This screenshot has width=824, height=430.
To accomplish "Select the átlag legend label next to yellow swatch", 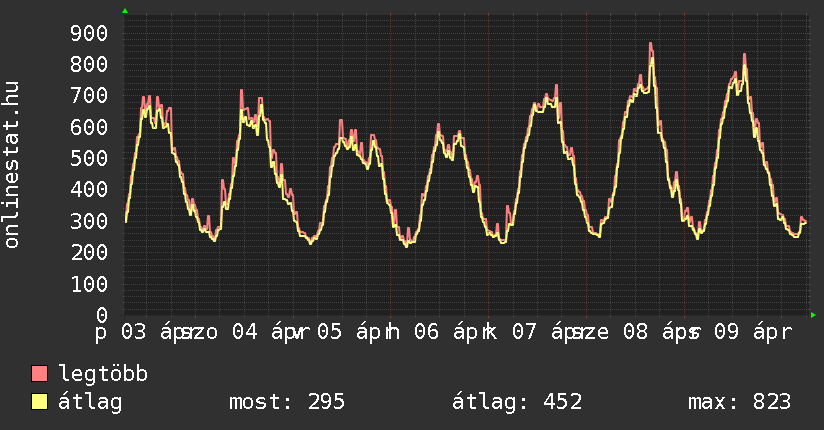I will tap(90, 402).
